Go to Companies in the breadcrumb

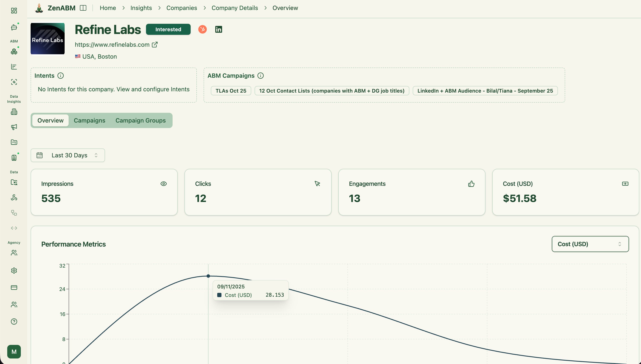[182, 8]
